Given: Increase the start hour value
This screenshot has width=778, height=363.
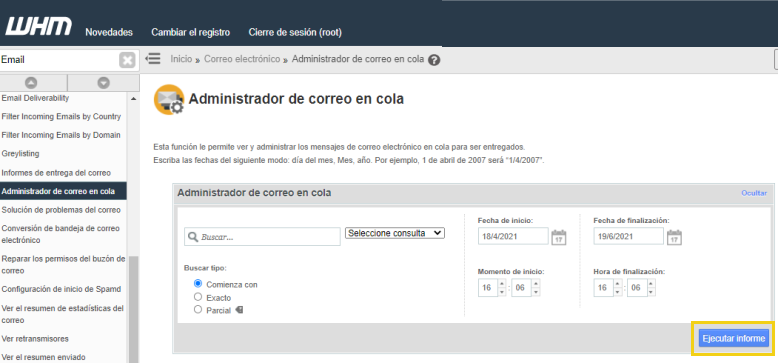Looking at the screenshot, I should pyautogui.click(x=502, y=284).
